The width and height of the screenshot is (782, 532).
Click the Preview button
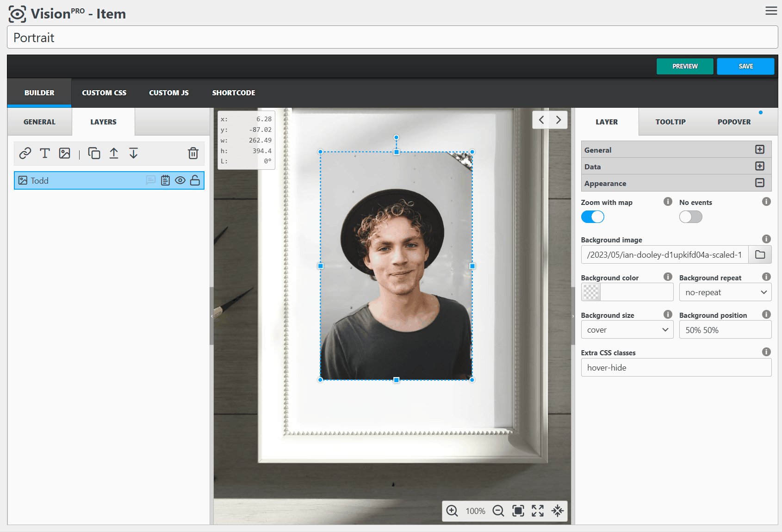pyautogui.click(x=685, y=66)
